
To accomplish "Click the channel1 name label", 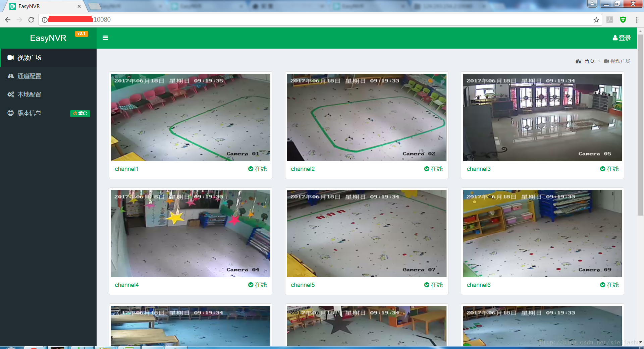I will point(126,169).
